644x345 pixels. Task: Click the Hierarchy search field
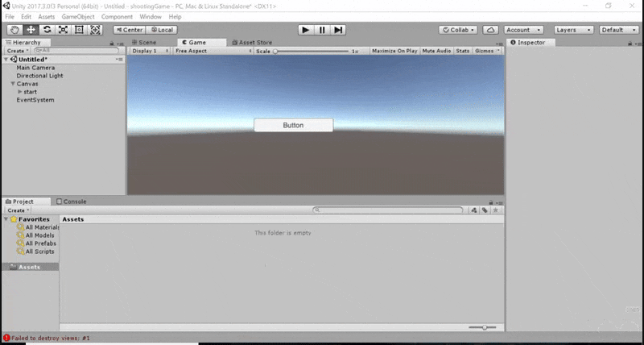[x=76, y=51]
